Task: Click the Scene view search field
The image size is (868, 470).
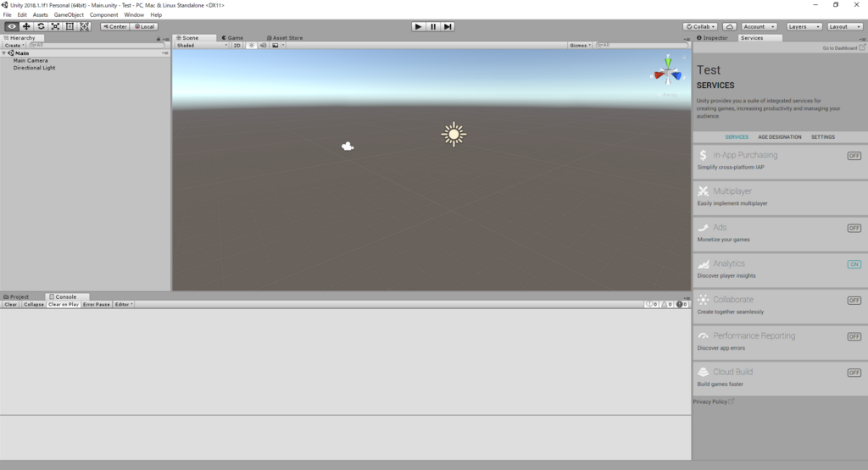Action: pyautogui.click(x=641, y=46)
